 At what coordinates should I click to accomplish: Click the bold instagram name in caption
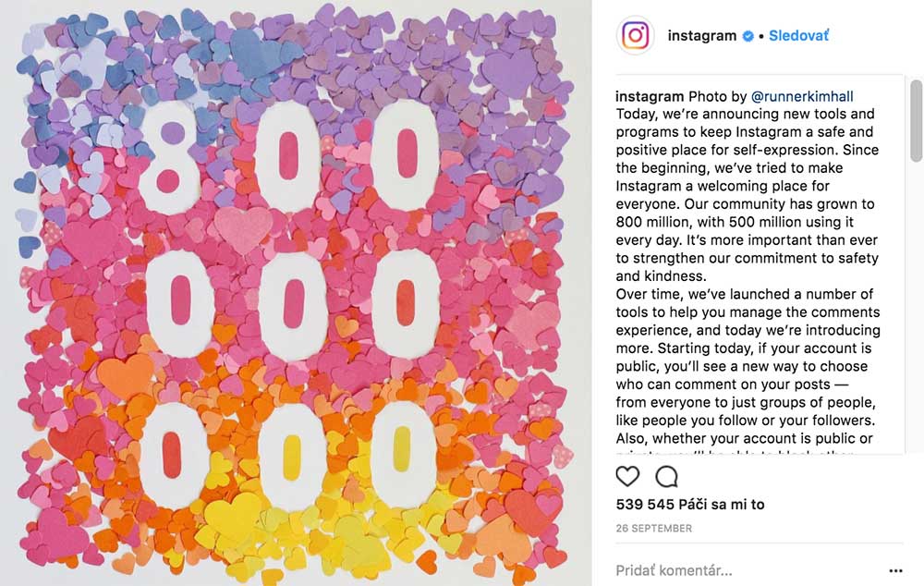(x=650, y=96)
